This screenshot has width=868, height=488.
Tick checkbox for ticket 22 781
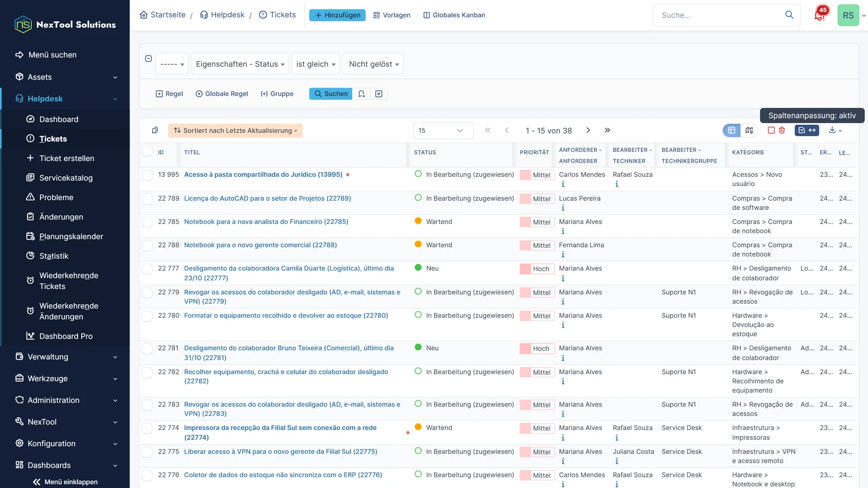click(147, 349)
